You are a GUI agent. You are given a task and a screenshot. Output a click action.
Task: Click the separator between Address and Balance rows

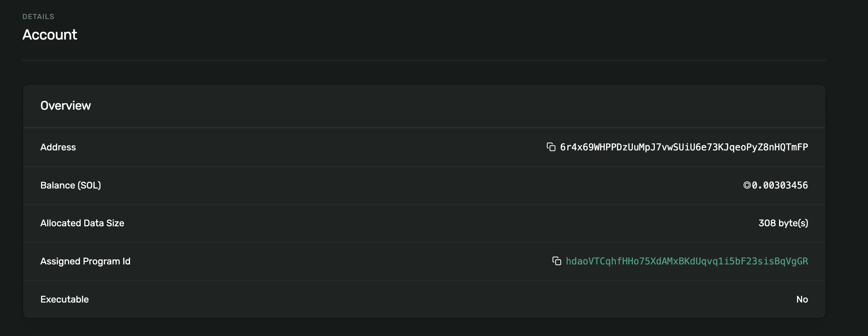tap(424, 166)
